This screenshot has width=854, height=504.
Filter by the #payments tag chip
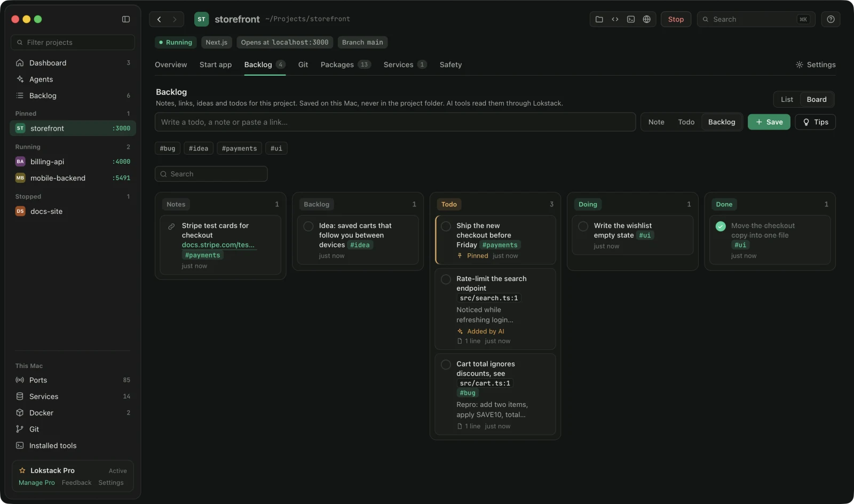click(239, 148)
